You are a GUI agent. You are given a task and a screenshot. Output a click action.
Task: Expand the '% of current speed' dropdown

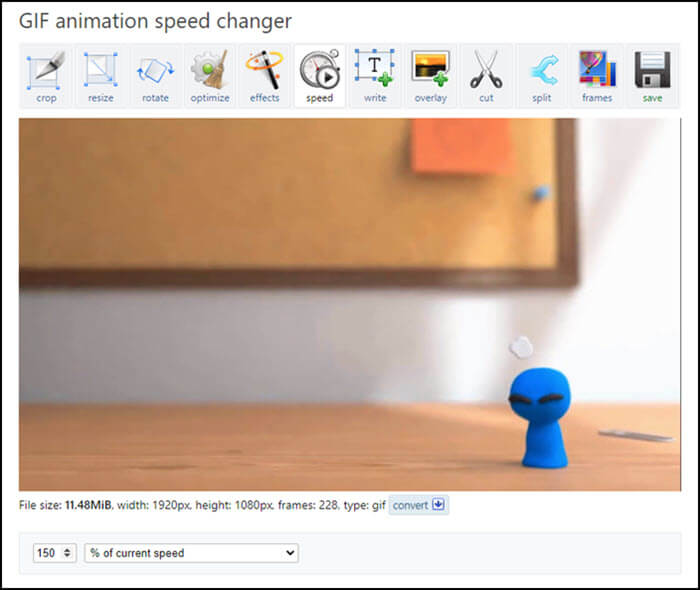tap(192, 553)
